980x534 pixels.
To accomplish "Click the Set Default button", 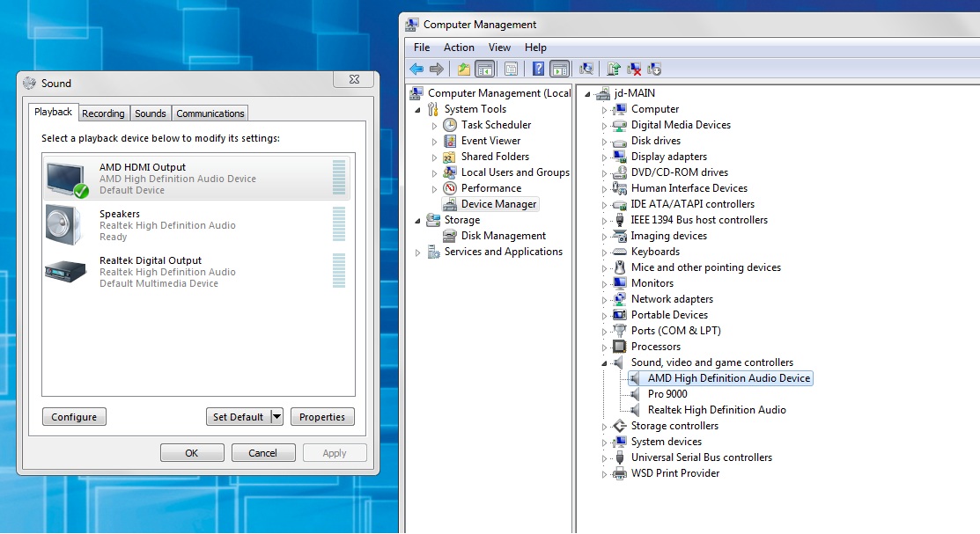I will pyautogui.click(x=238, y=417).
